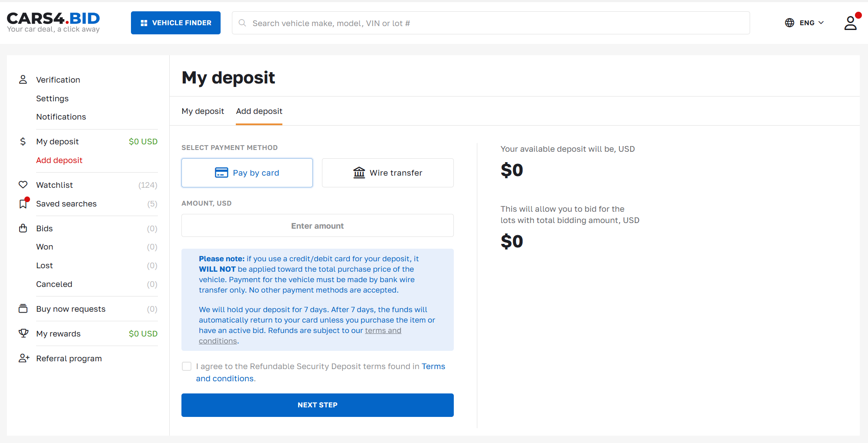868x443 pixels.
Task: Click the Watchlist heart icon
Action: point(23,185)
